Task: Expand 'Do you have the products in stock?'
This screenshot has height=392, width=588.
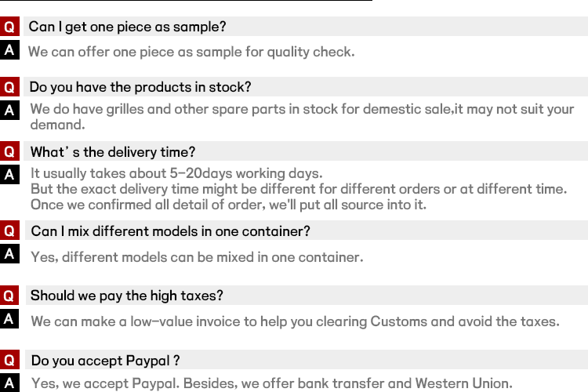Action: point(140,87)
